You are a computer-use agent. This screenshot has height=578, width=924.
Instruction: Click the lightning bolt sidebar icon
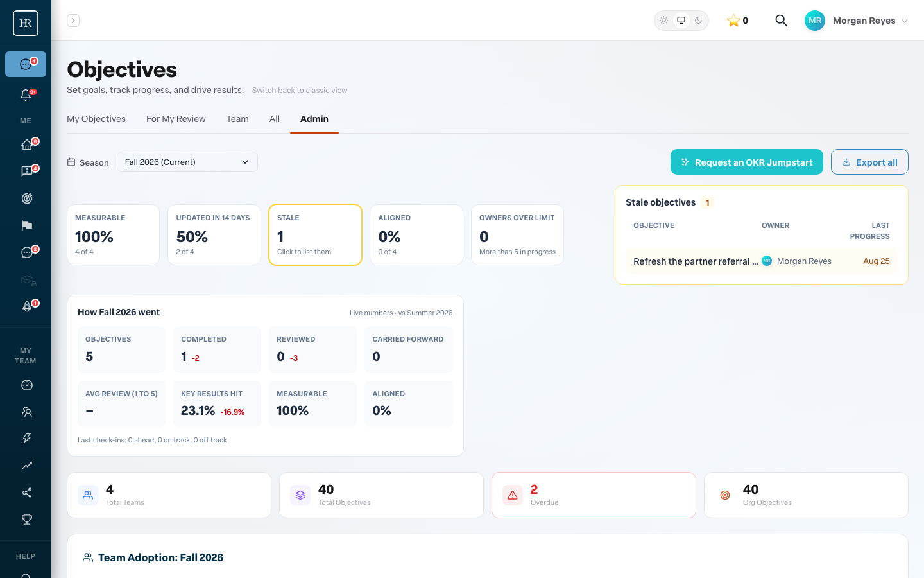click(x=26, y=439)
